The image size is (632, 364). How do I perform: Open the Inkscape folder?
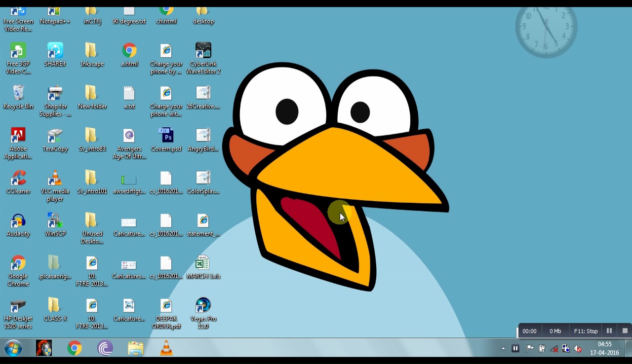pyautogui.click(x=92, y=55)
